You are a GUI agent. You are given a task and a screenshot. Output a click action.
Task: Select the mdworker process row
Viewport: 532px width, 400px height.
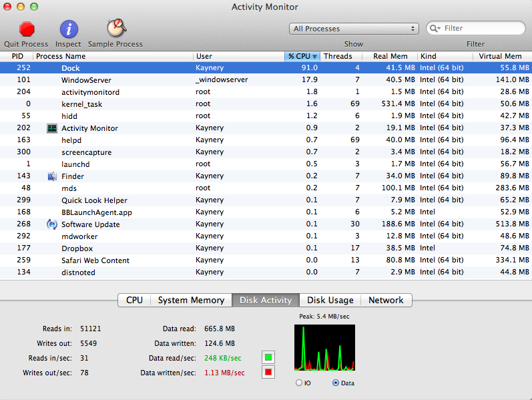(x=266, y=236)
